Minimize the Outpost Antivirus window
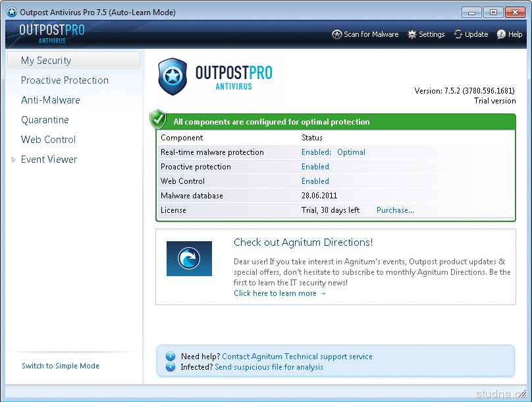 pos(471,13)
